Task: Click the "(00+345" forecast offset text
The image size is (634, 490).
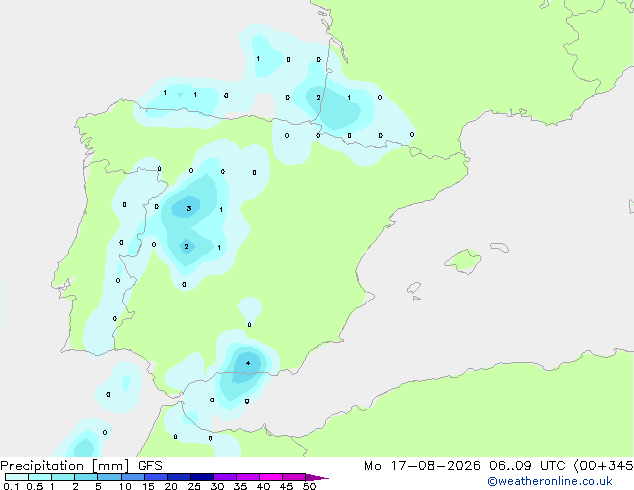Action: click(x=603, y=466)
